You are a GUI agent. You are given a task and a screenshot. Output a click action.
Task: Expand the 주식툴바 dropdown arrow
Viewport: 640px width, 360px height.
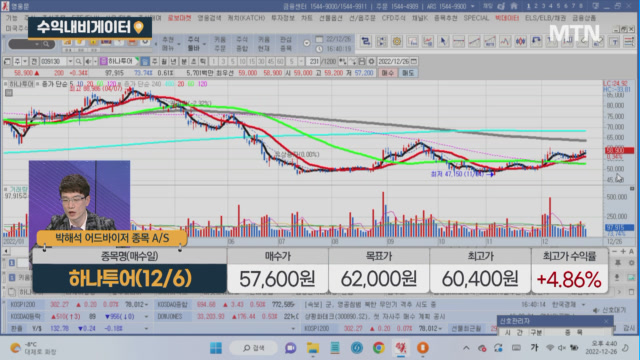(204, 44)
